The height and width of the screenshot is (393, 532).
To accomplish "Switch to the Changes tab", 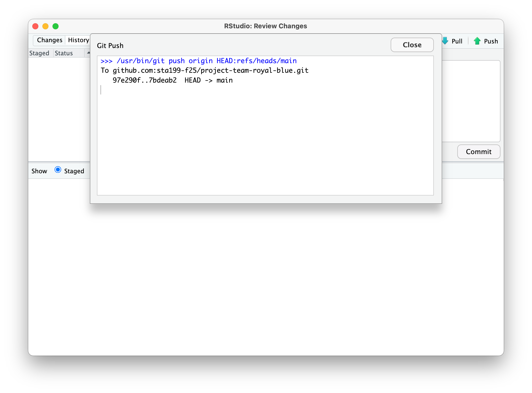I will coord(49,40).
